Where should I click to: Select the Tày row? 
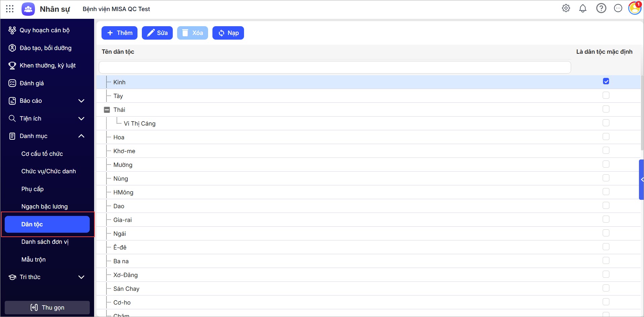[x=368, y=96]
